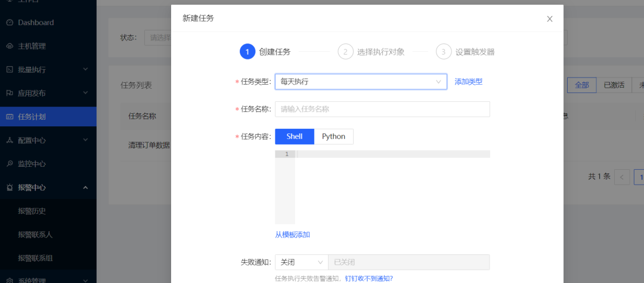Open 报警联系组 submenu item
Viewport: 644px width, 283px height.
tap(48, 259)
